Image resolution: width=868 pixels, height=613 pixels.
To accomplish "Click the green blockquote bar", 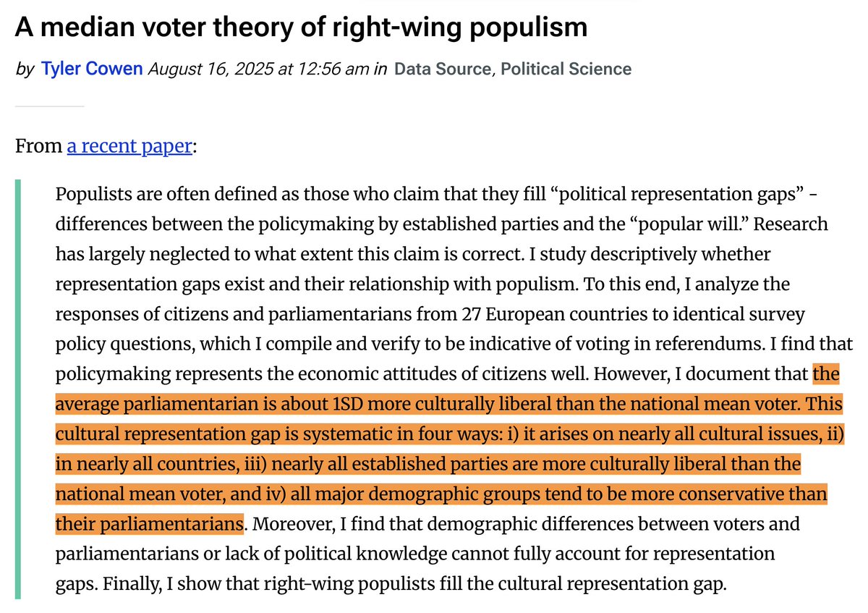I will 18,389.
